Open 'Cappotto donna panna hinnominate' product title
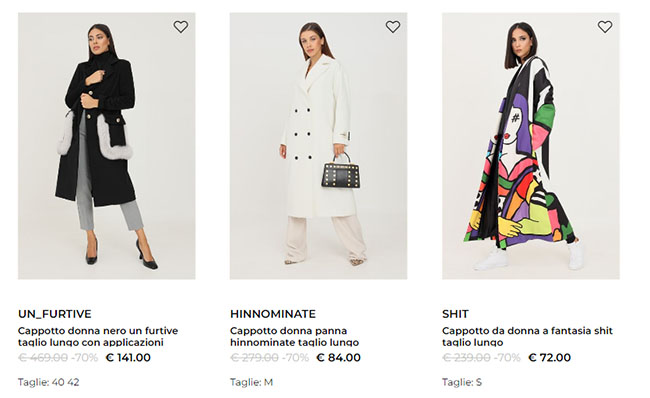The height and width of the screenshot is (398, 650). tap(294, 336)
